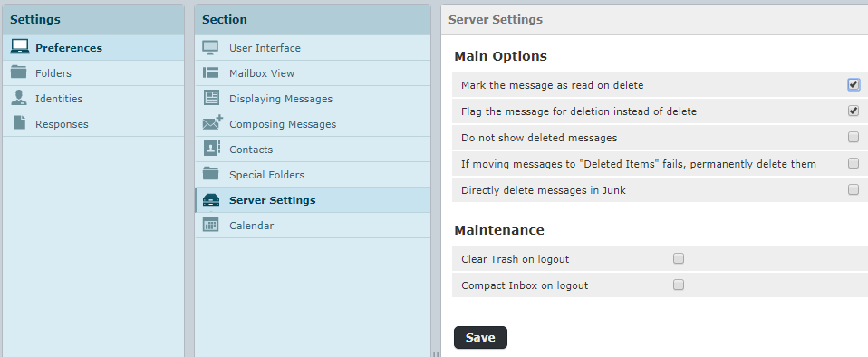
Task: Click the Calendar grid icon
Action: (211, 225)
